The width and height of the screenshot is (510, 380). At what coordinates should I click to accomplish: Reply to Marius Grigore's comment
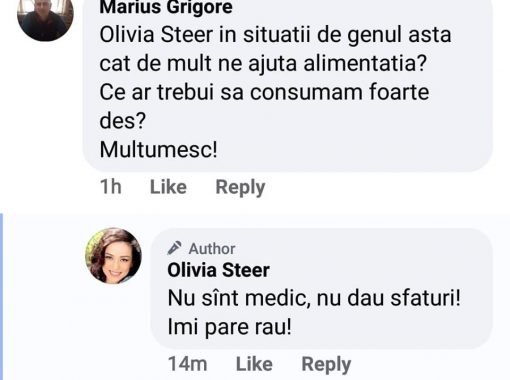click(x=240, y=187)
